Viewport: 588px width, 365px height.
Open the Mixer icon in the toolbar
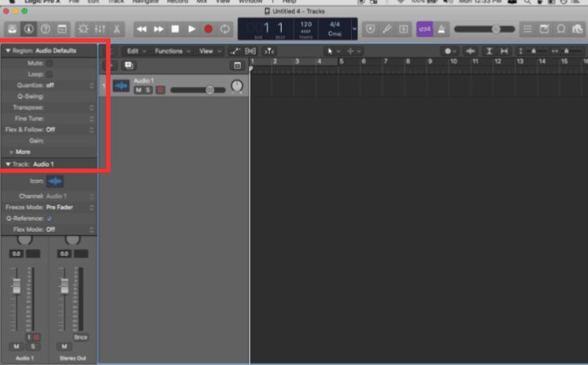99,29
